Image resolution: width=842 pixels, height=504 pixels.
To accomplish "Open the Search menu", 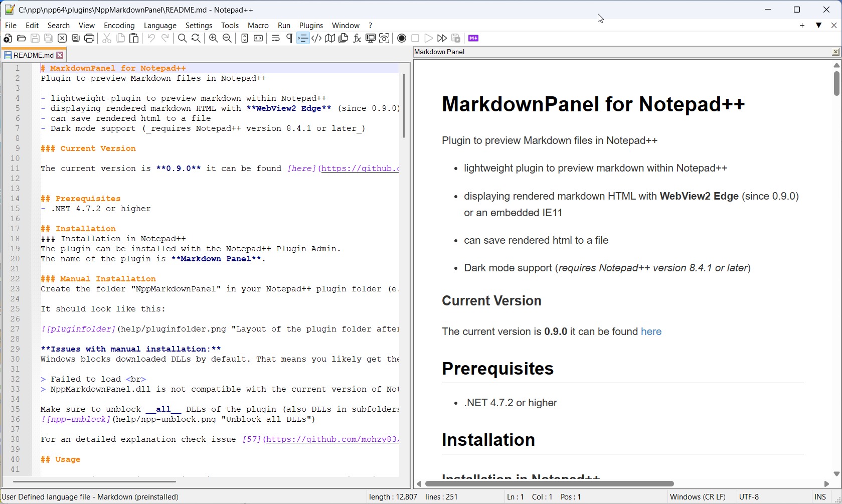I will pos(59,25).
